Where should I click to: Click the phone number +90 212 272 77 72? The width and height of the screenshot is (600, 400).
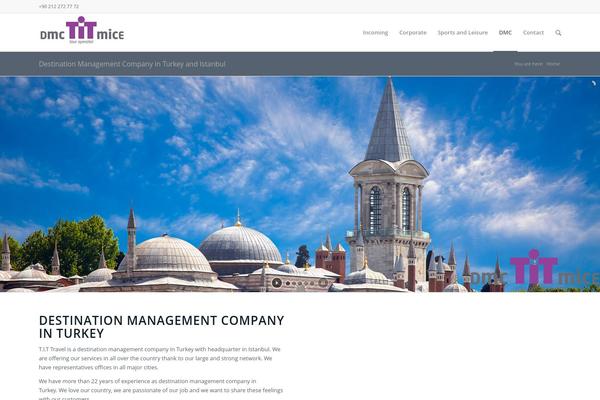tap(59, 6)
